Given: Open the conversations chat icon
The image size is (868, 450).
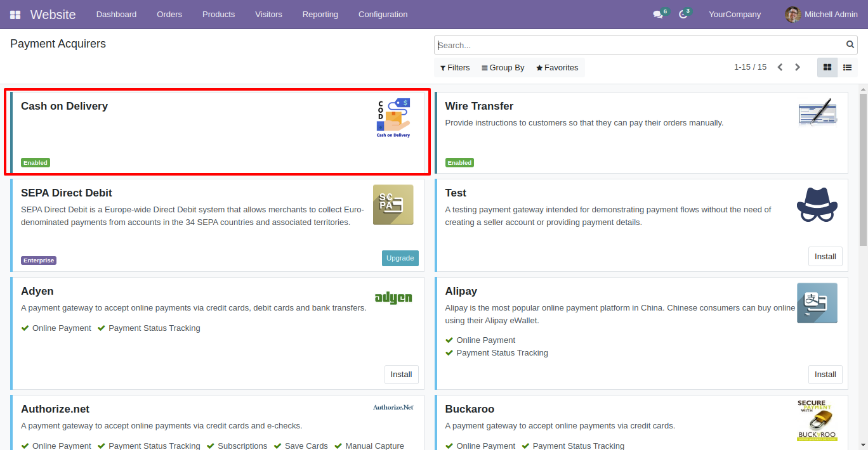Looking at the screenshot, I should [x=658, y=15].
